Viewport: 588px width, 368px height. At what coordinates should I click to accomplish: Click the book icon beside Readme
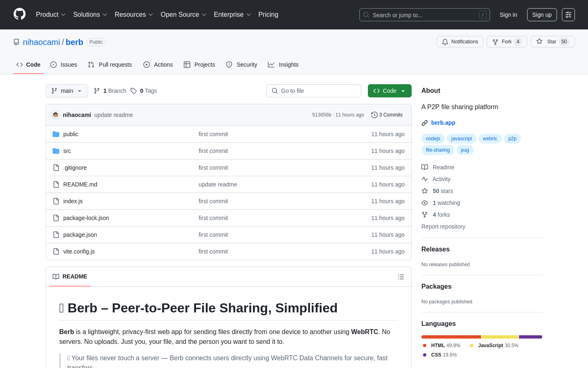(x=425, y=167)
